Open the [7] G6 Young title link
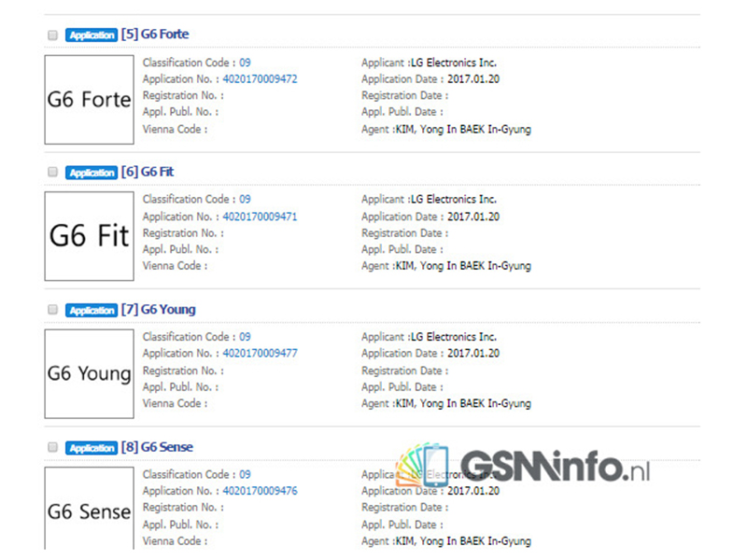 pos(159,310)
